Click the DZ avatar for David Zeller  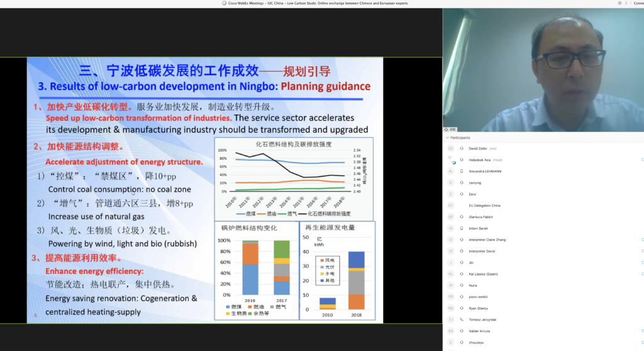pyautogui.click(x=450, y=148)
